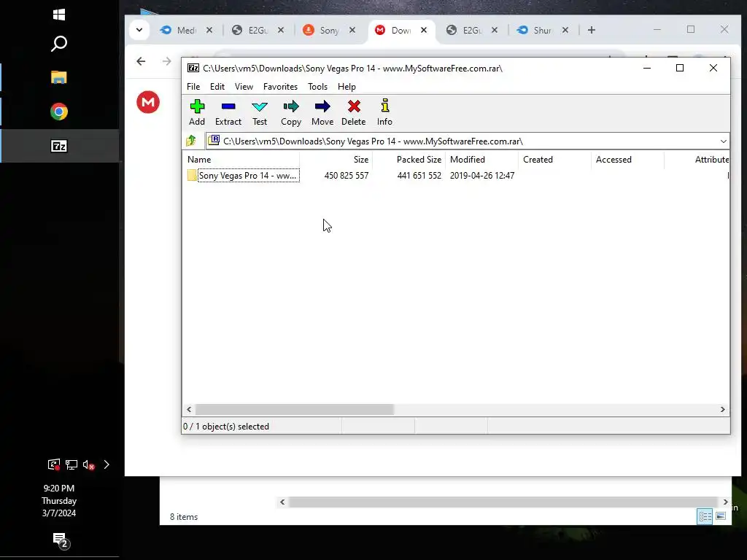The height and width of the screenshot is (560, 747).
Task: Sort by the Name column header
Action: (x=241, y=160)
